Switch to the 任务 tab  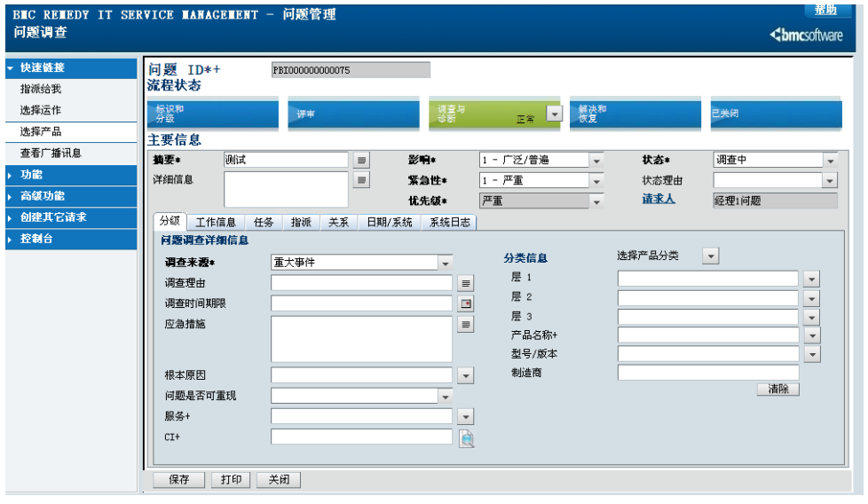264,223
